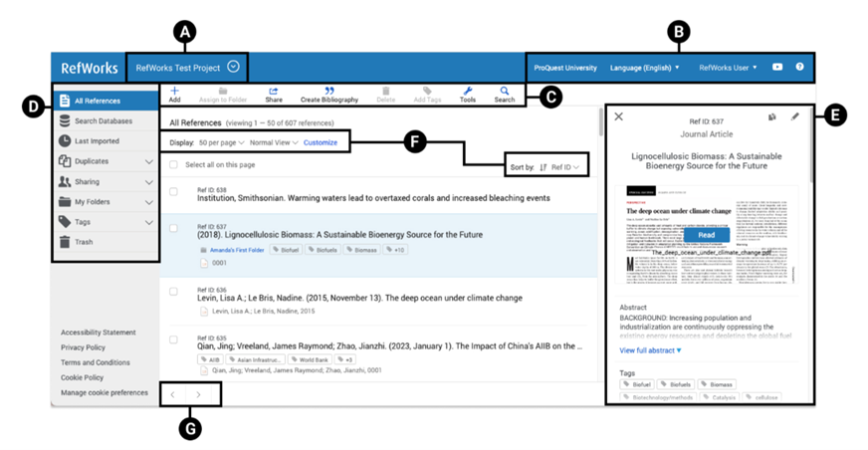Expand View full abstract
The height and width of the screenshot is (450, 868).
[650, 350]
